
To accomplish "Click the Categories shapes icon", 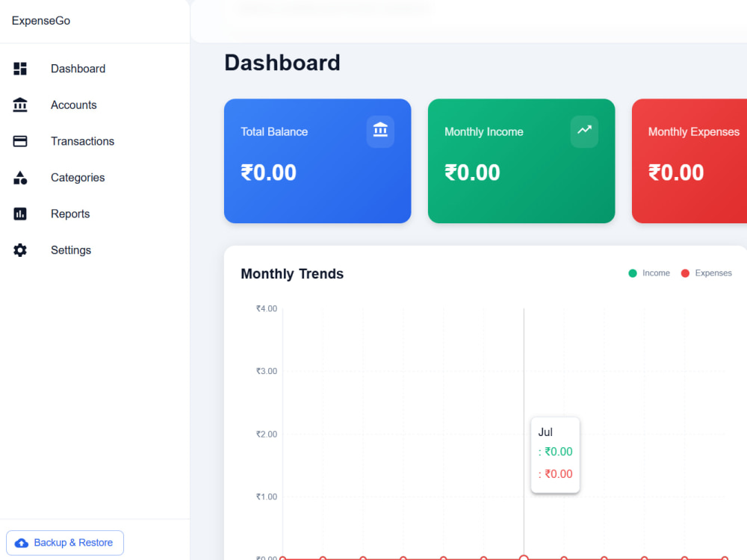I will click(20, 178).
